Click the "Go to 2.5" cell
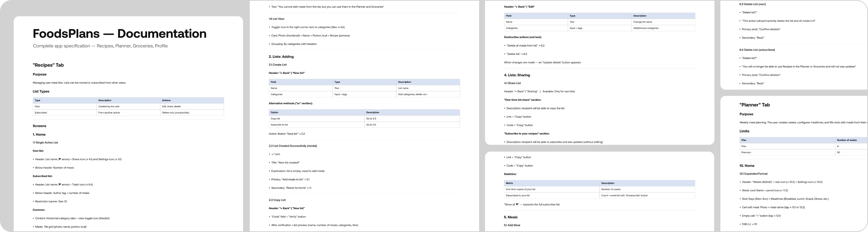The image size is (868, 232). click(412, 125)
